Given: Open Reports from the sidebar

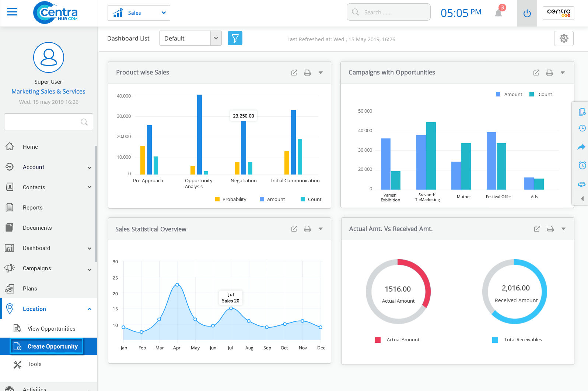Looking at the screenshot, I should click(33, 208).
